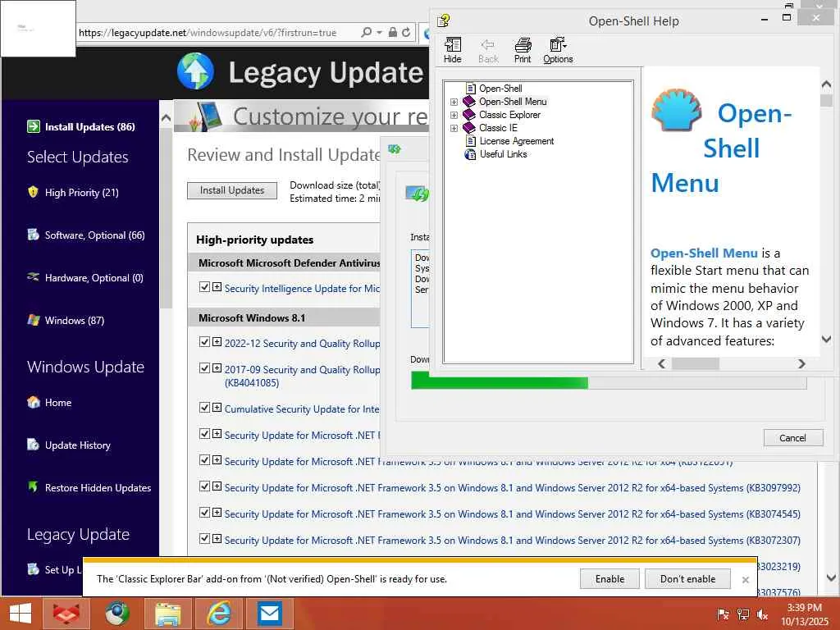Enable the Classic Explorer Bar add-on
This screenshot has height=630, width=840.
pos(609,578)
